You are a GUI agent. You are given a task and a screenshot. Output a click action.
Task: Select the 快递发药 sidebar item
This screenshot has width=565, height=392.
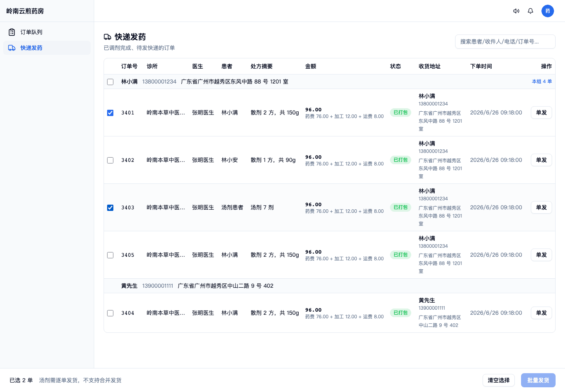click(x=47, y=48)
